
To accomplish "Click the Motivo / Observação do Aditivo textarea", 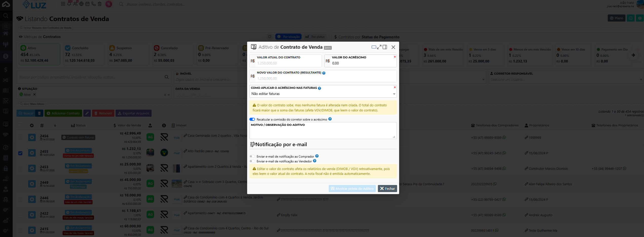I will coord(323,132).
